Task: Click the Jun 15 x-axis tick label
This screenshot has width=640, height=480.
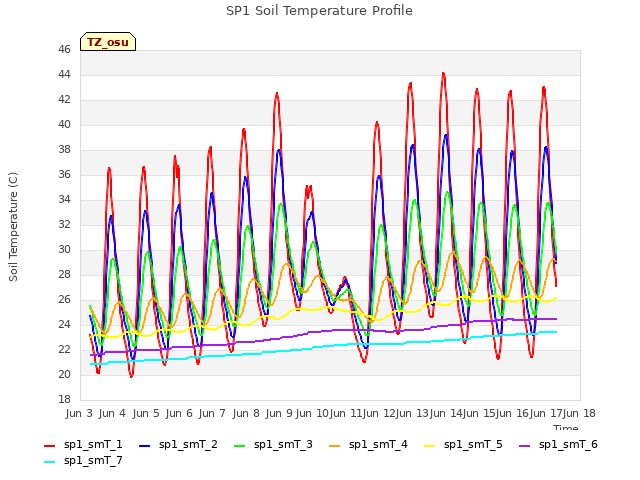Action: point(479,413)
